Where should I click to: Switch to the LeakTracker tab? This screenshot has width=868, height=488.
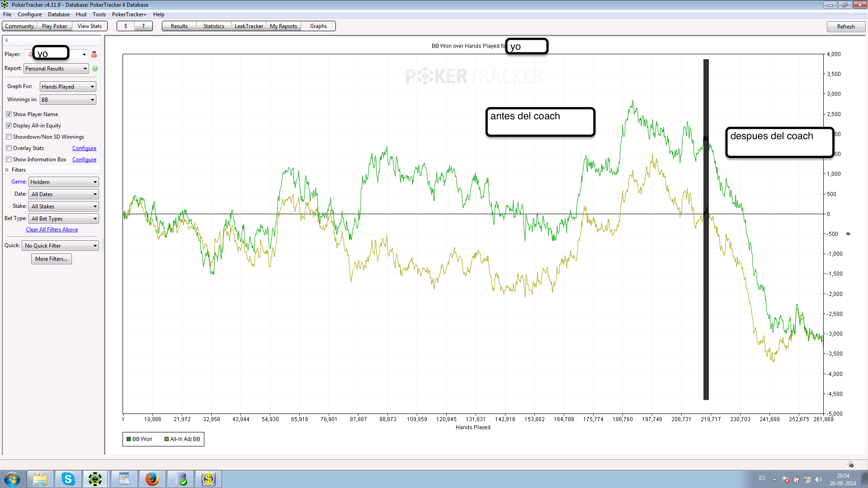click(x=249, y=26)
